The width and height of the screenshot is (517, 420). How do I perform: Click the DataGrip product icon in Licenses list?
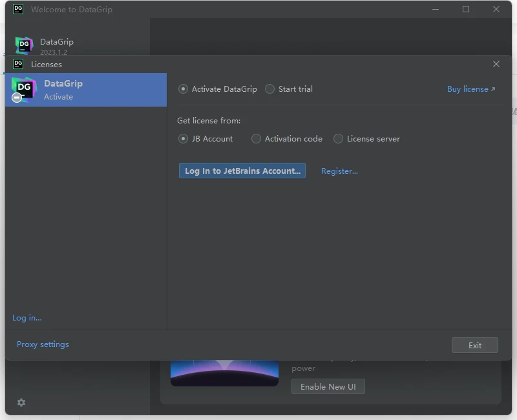tap(23, 90)
